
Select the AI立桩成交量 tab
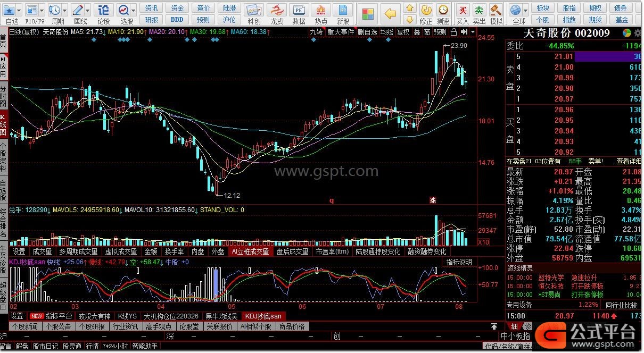250,251
